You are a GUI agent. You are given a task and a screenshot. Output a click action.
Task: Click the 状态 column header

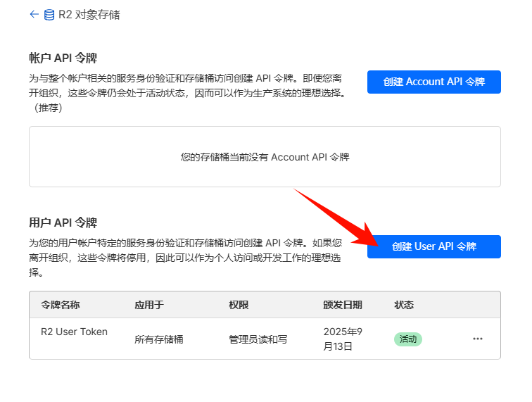[404, 305]
